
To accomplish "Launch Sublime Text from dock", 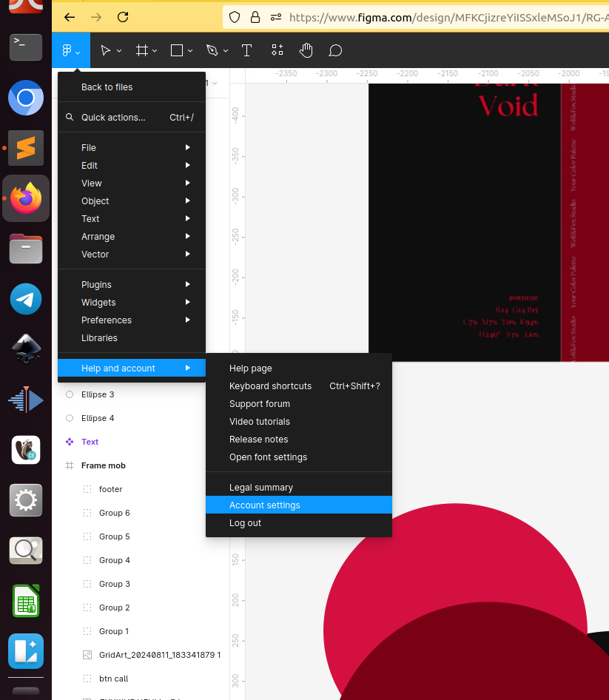I will pos(26,148).
